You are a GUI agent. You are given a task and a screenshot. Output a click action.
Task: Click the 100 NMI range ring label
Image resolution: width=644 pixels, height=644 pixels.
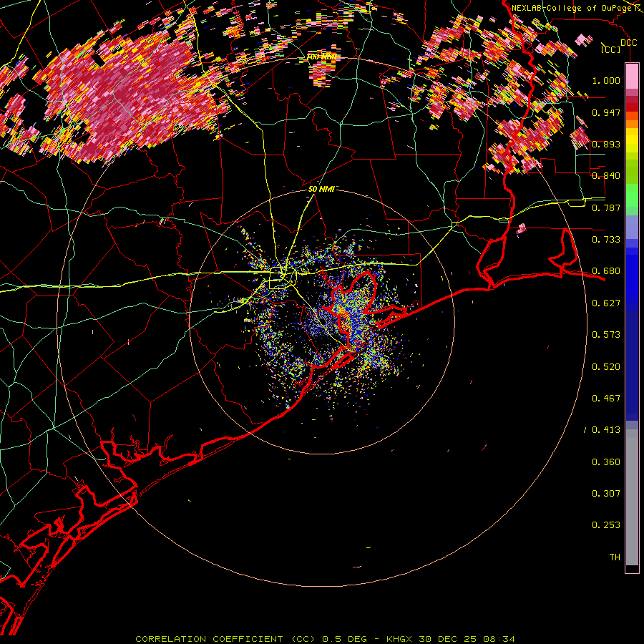point(321,57)
